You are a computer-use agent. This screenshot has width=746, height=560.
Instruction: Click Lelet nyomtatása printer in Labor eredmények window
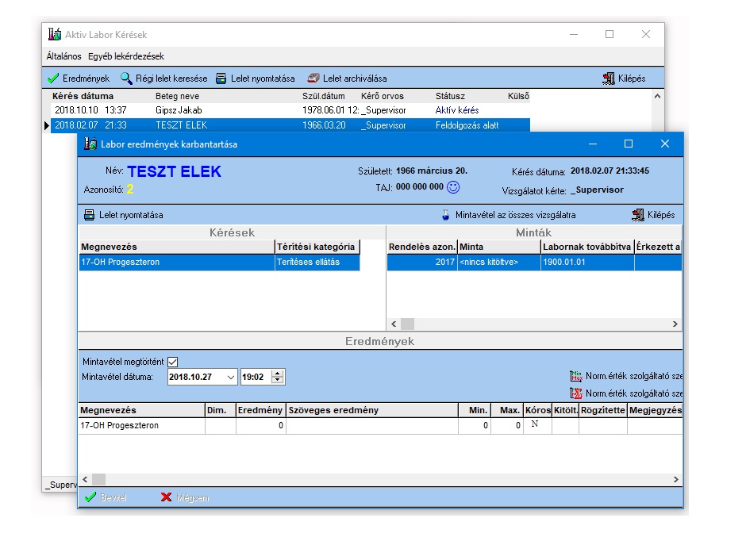pyautogui.click(x=90, y=215)
